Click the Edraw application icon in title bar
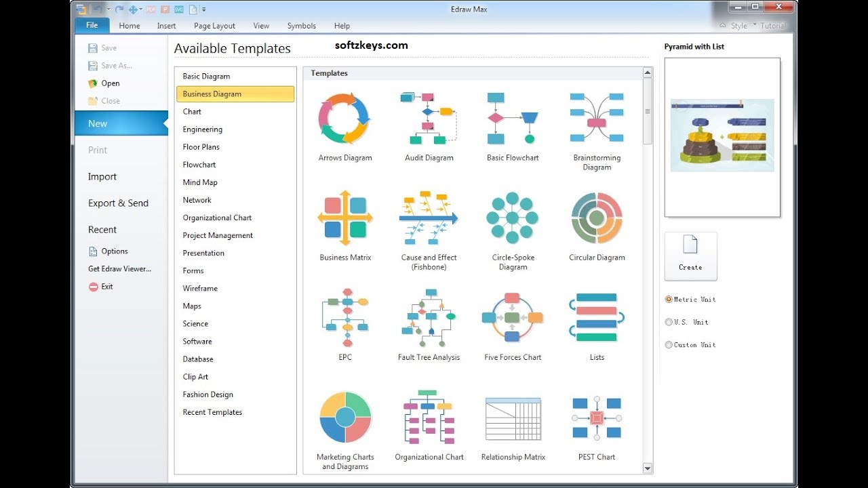The image size is (868, 488). pos(81,9)
